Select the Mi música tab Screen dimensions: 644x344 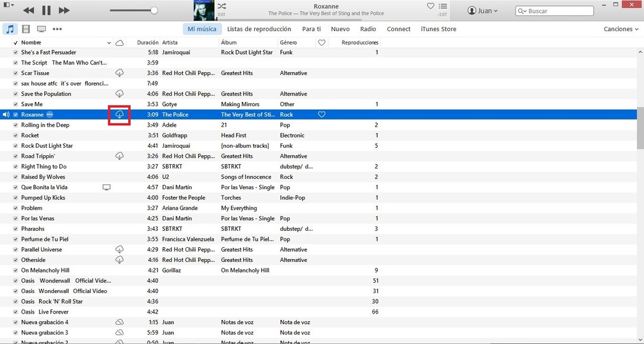(202, 29)
